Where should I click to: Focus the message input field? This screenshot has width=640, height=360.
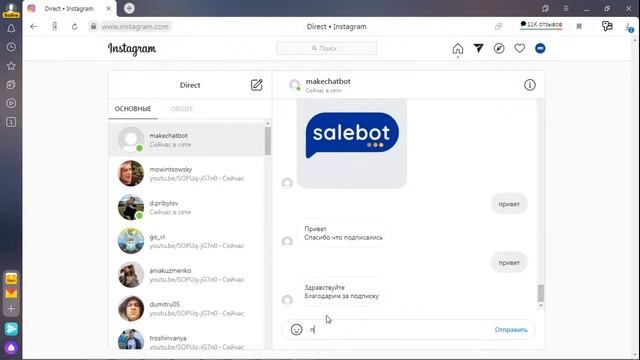tap(398, 329)
